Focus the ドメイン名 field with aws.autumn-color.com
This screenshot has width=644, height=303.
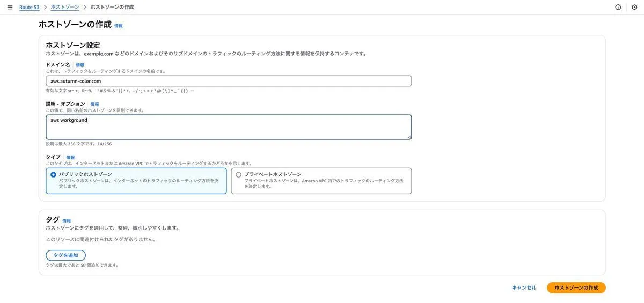pos(229,81)
